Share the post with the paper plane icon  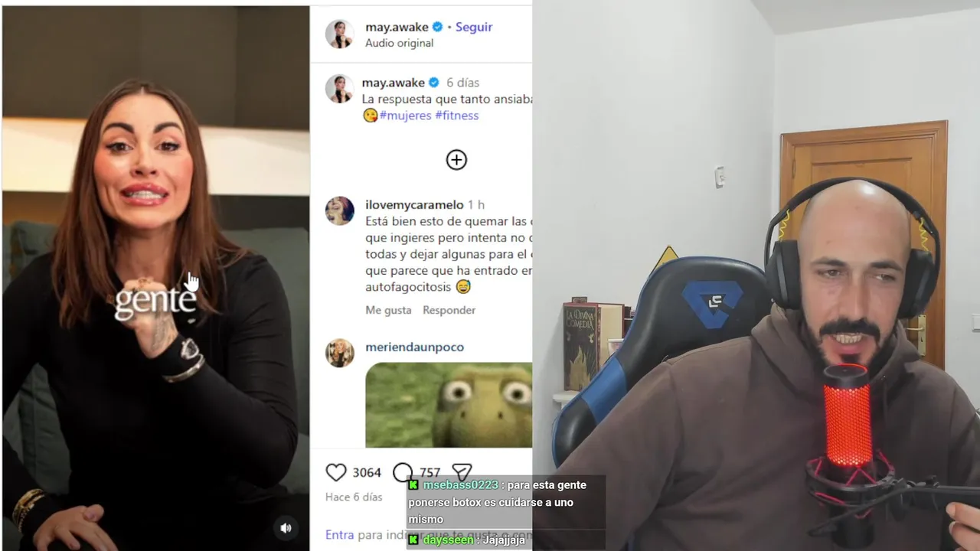pyautogui.click(x=462, y=471)
